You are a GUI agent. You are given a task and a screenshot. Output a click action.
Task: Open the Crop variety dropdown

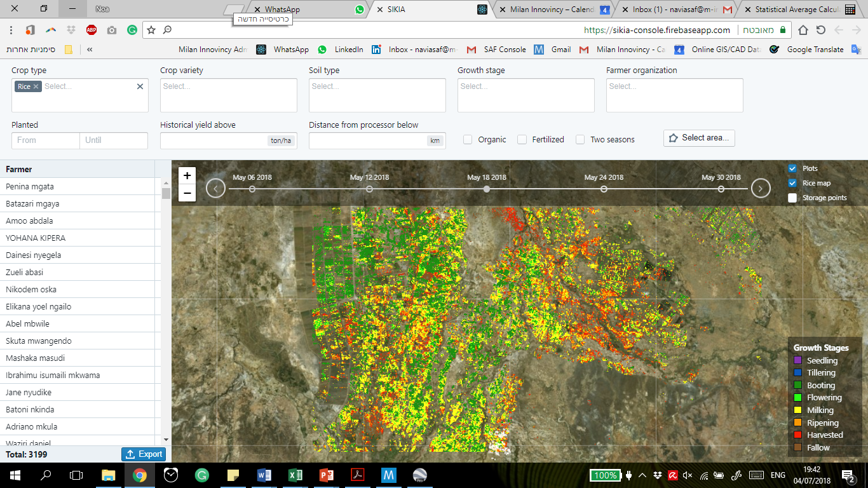228,95
